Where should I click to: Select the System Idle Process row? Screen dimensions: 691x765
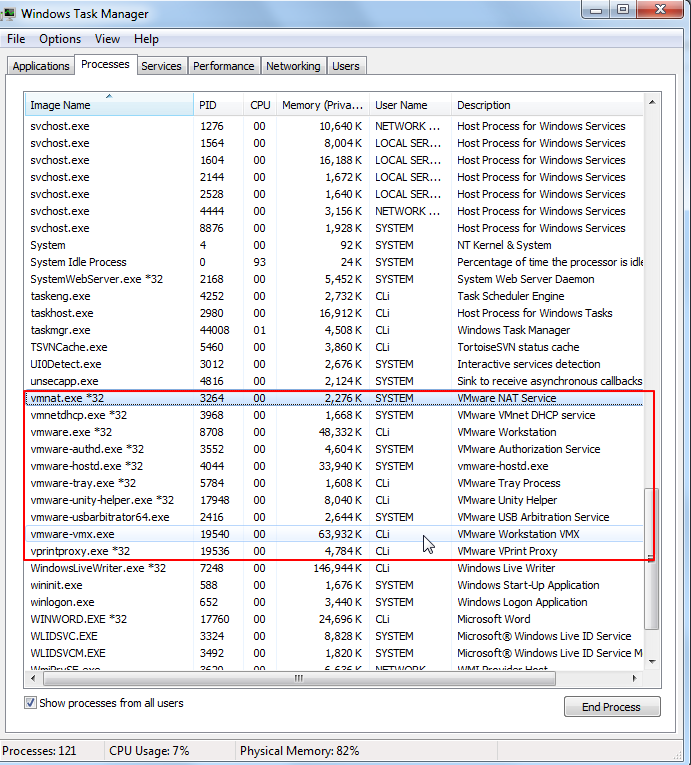[334, 262]
